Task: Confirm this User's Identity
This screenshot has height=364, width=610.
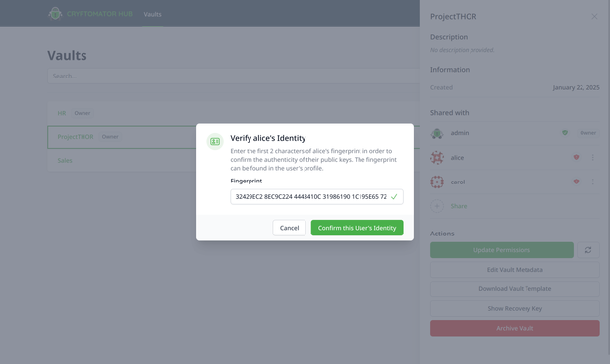Action: pos(357,228)
